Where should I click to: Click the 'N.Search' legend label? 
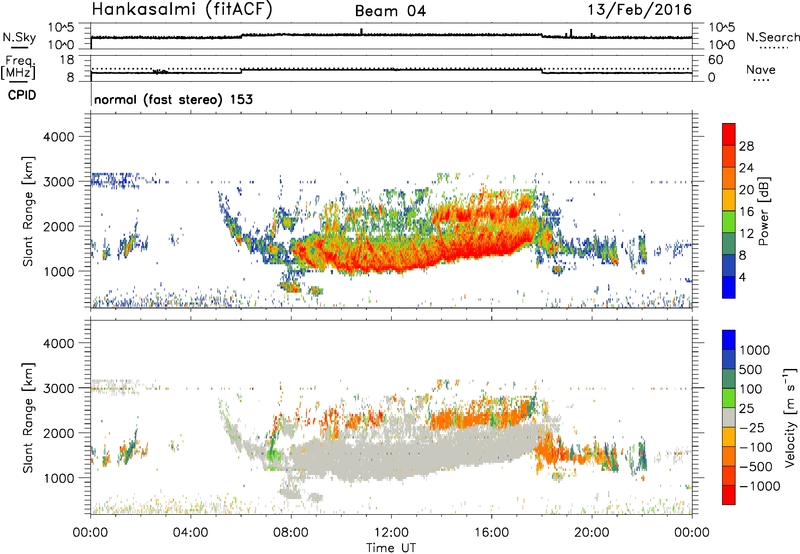click(773, 37)
